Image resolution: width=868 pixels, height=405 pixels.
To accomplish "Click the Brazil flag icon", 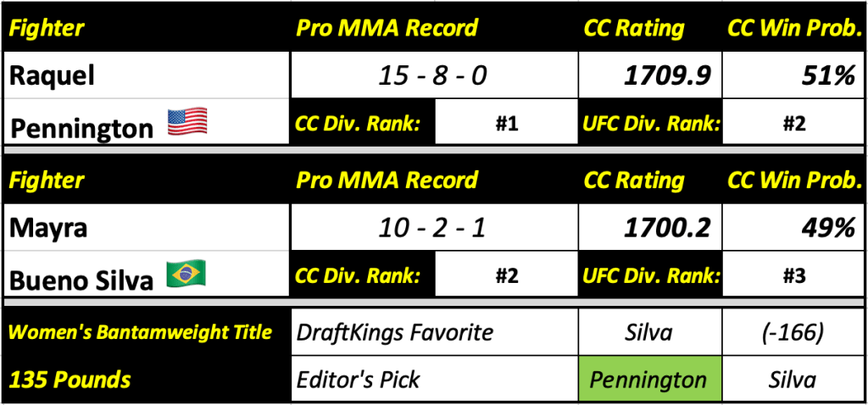I will tap(187, 274).
